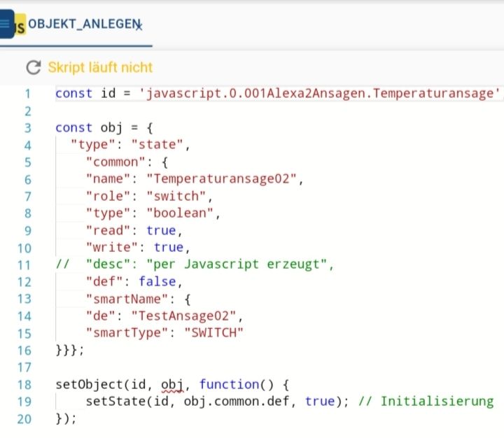This screenshot has width=504, height=438.
Task: Close the OBJEKT_ANLEGEN tab
Action: pyautogui.click(x=139, y=26)
